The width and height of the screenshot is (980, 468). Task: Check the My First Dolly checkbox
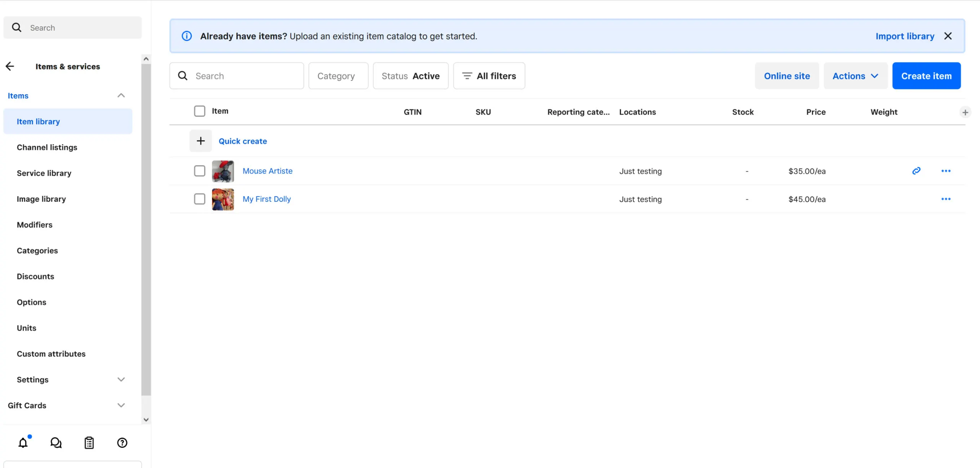click(x=199, y=199)
